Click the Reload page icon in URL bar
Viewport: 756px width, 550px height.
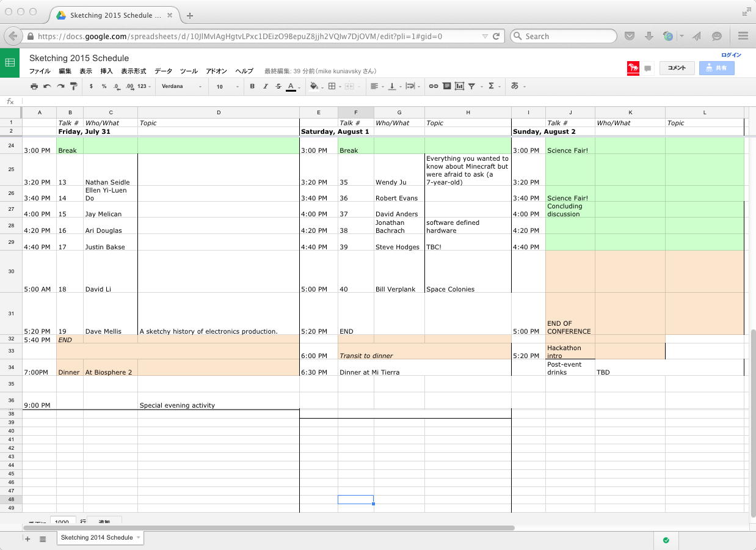click(496, 36)
